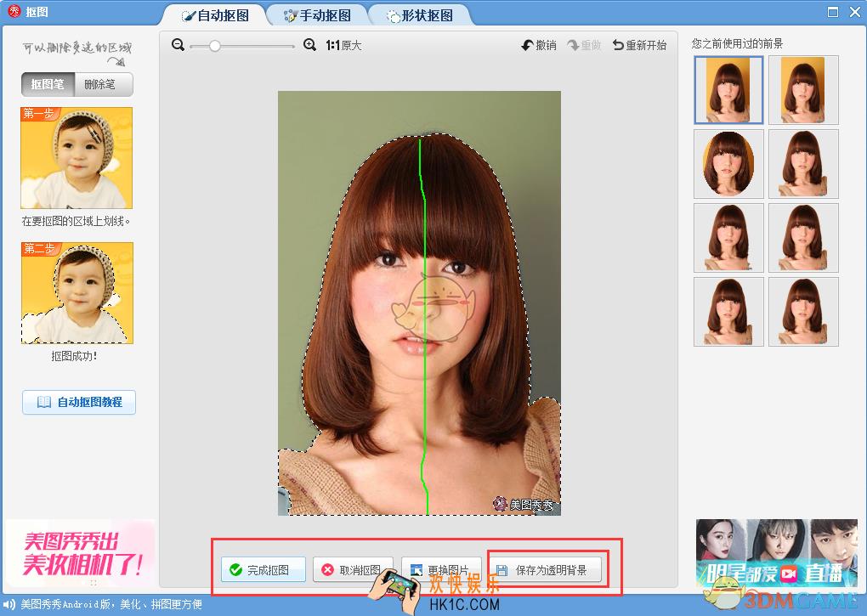Image resolution: width=867 pixels, height=616 pixels.
Task: Select the 删除笔 tool
Action: (x=104, y=84)
